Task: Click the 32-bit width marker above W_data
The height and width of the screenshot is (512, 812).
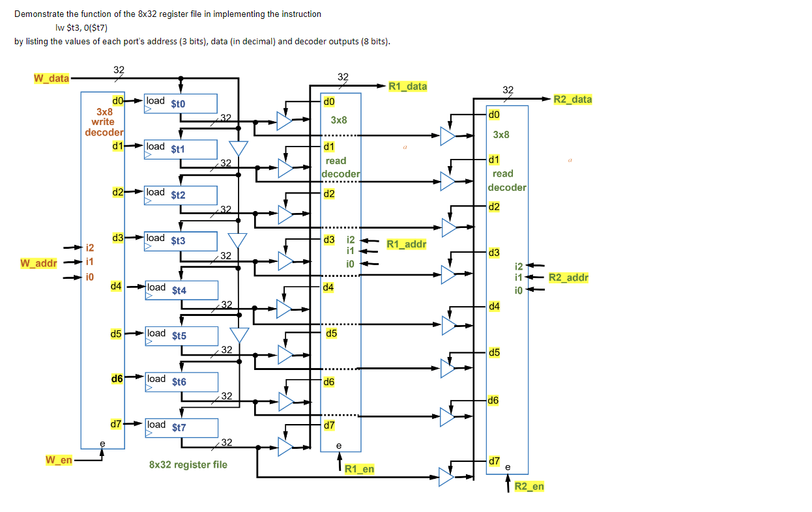Action: [118, 70]
